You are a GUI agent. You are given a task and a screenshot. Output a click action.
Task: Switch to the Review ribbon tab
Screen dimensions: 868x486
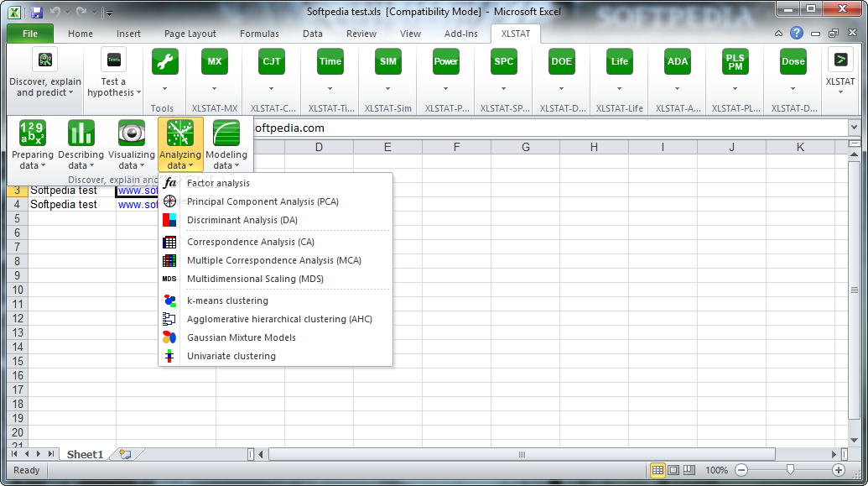click(x=361, y=34)
